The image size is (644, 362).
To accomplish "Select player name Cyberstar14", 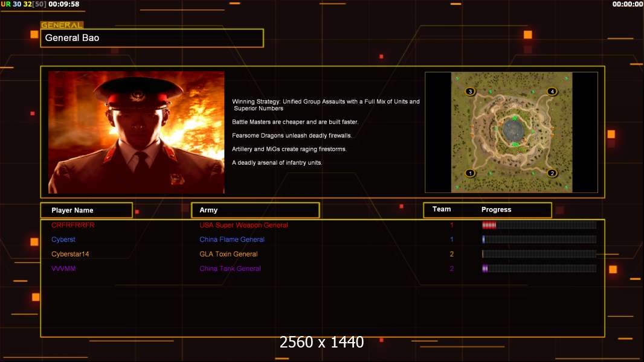I will tap(70, 254).
